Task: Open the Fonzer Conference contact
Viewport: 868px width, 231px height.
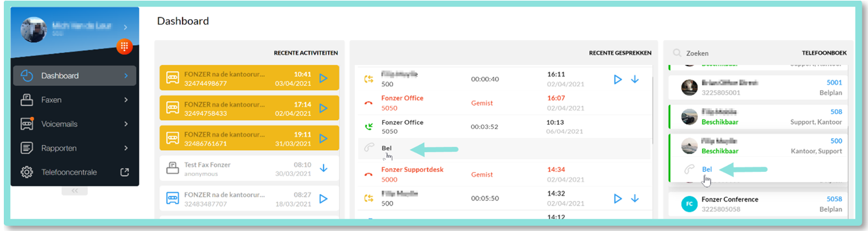Action: click(x=758, y=204)
